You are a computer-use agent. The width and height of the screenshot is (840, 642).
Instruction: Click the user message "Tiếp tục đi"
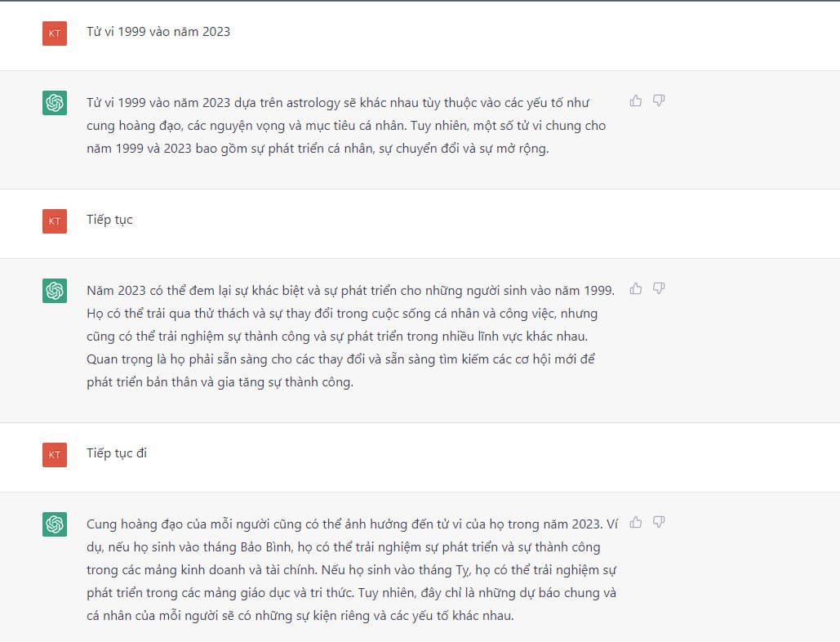click(117, 453)
